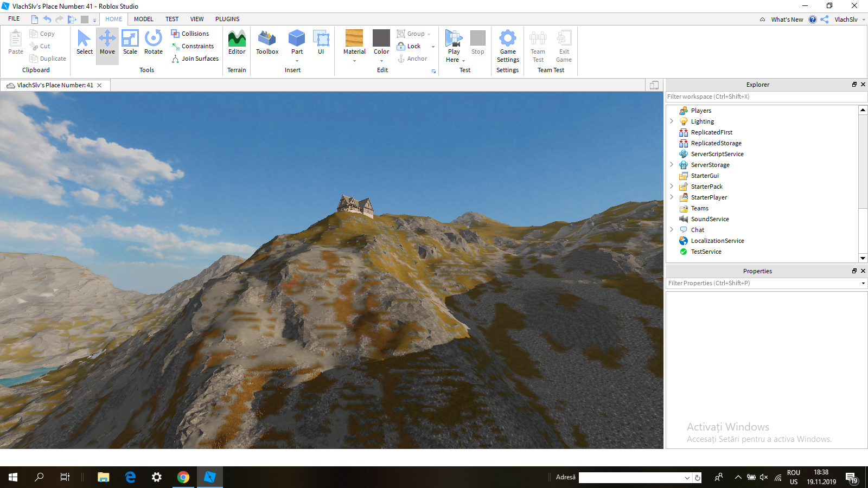Open Game Settings
Image resolution: width=868 pixels, height=488 pixels.
(508, 46)
